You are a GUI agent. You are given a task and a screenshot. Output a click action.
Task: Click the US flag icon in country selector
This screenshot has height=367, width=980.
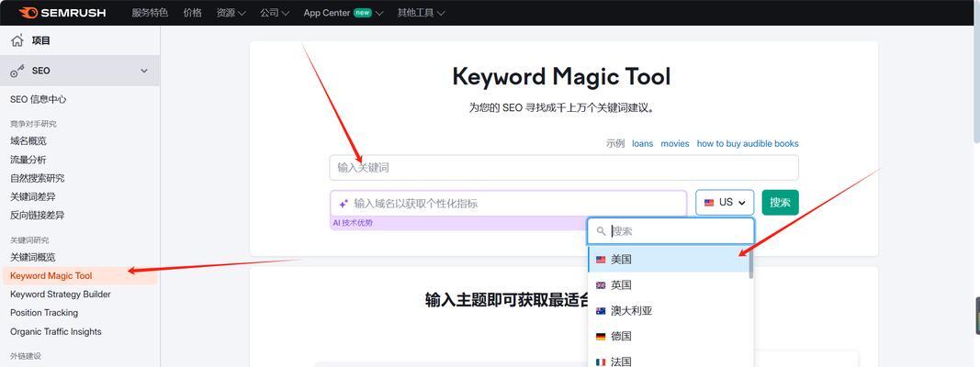tap(709, 202)
